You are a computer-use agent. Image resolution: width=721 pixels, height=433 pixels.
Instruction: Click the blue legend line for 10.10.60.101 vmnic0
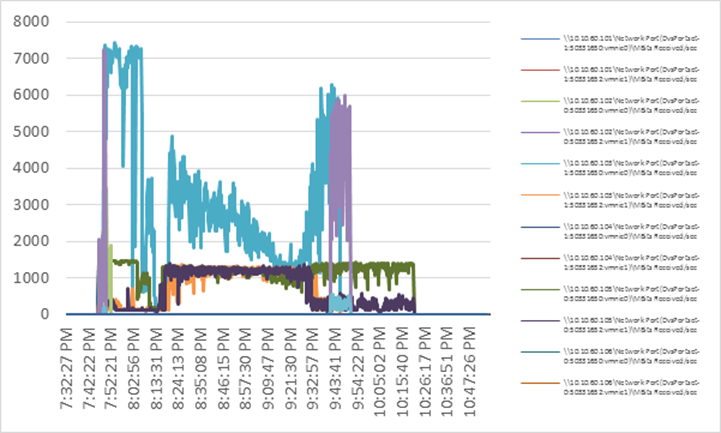tap(540, 39)
